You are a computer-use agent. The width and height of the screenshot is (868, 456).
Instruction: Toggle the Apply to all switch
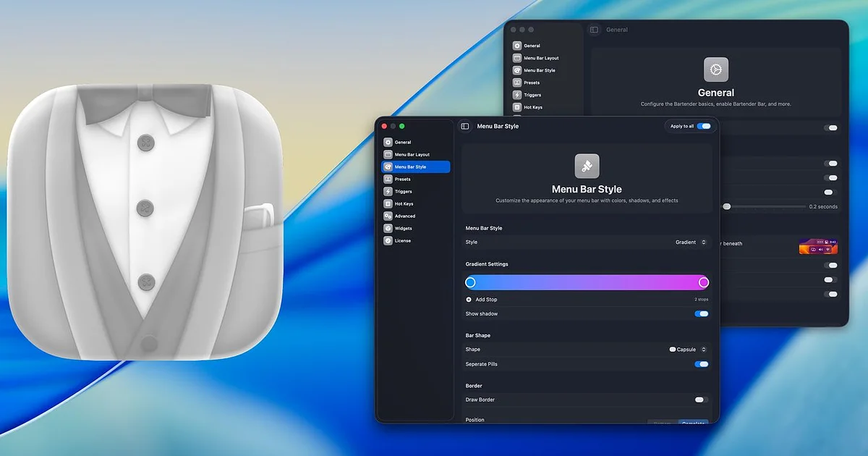click(704, 126)
